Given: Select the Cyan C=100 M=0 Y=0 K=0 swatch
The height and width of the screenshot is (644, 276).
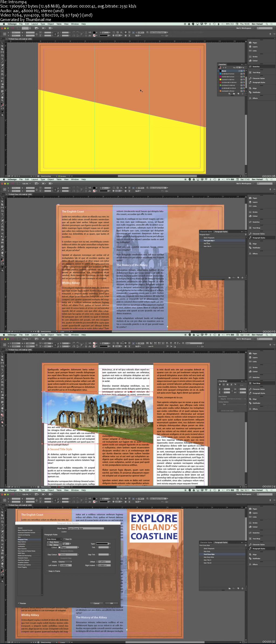Looking at the screenshot, I should [x=232, y=74].
